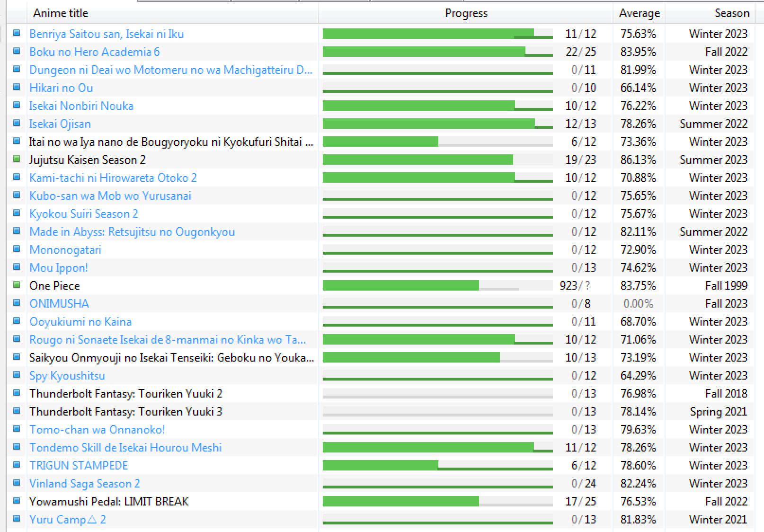This screenshot has height=532, width=764.
Task: Click the status icon next to Yuru Camp 2
Action: pyautogui.click(x=17, y=519)
